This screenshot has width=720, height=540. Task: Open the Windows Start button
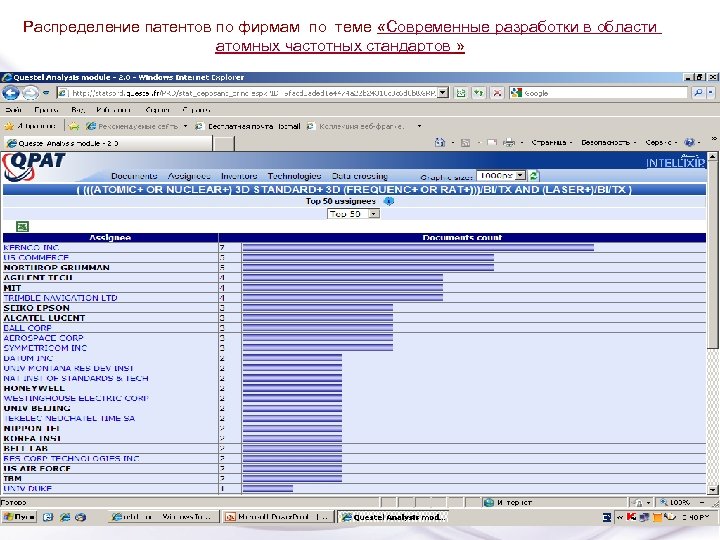(19, 517)
